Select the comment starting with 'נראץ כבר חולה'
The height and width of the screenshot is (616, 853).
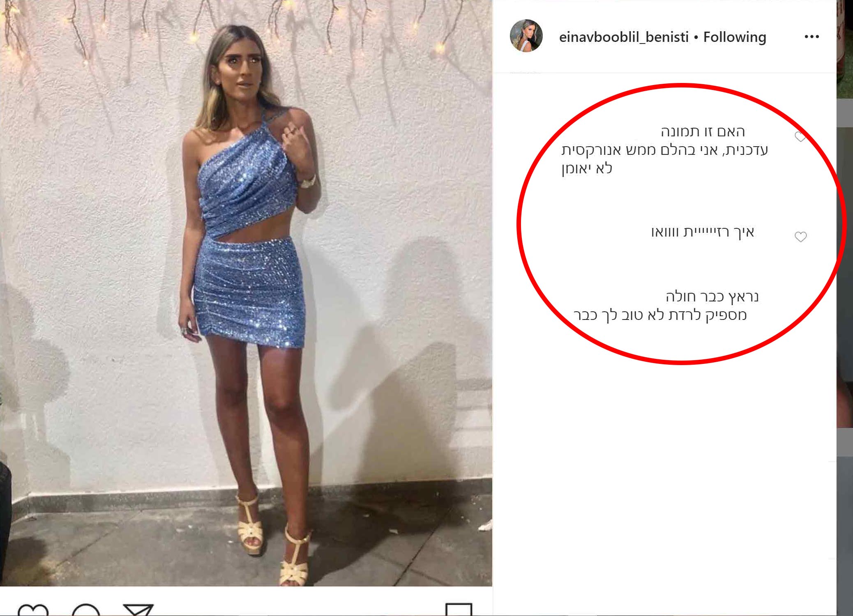coord(666,306)
